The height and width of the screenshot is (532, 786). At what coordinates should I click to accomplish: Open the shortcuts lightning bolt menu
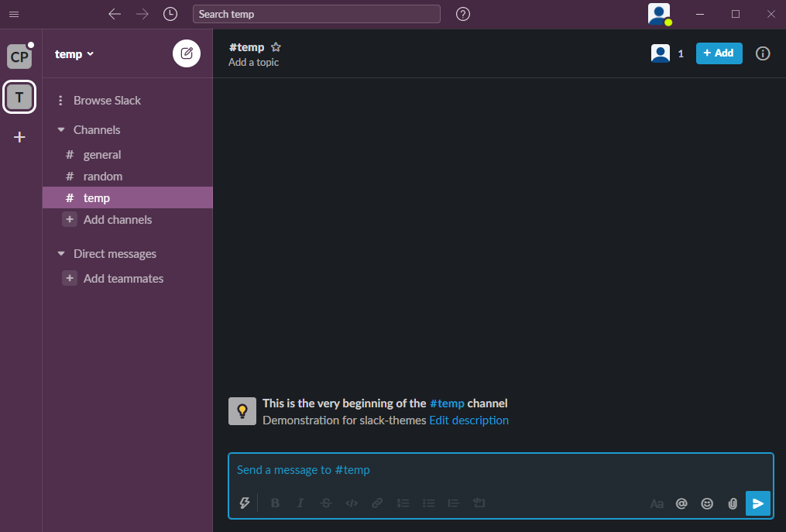point(245,503)
